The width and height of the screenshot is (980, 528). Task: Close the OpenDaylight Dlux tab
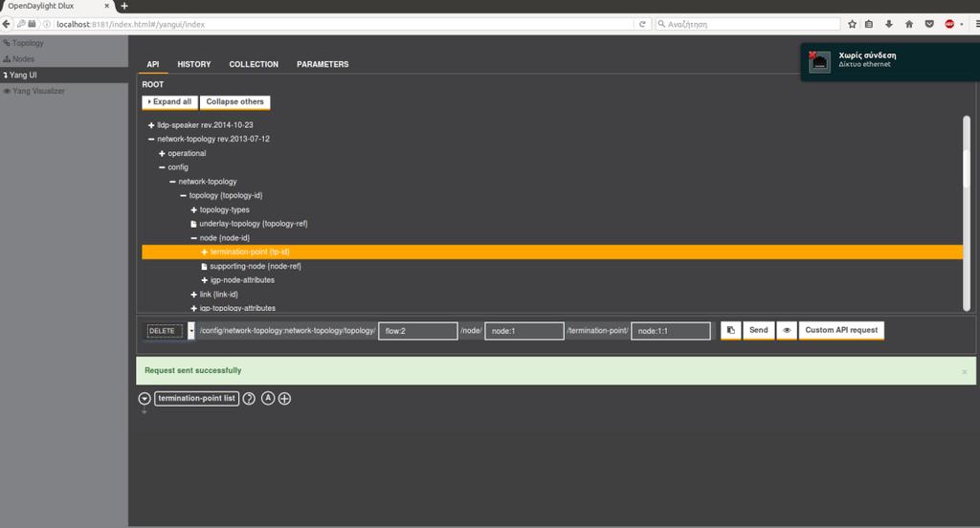tap(107, 6)
